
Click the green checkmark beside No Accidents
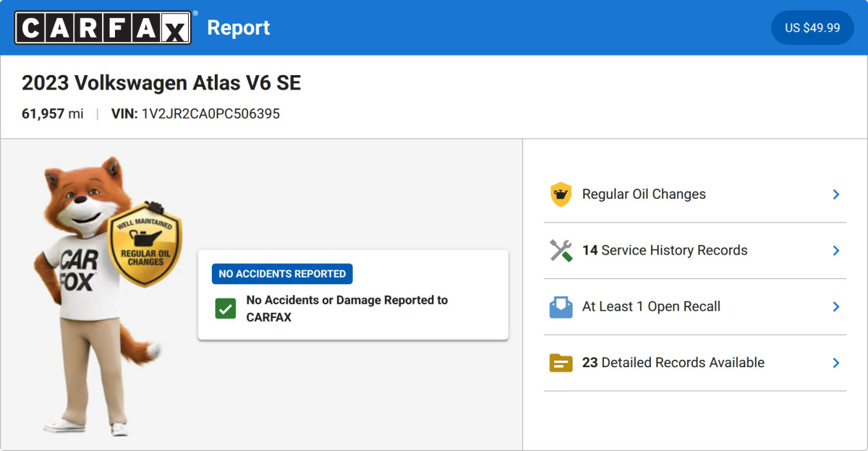tap(226, 309)
